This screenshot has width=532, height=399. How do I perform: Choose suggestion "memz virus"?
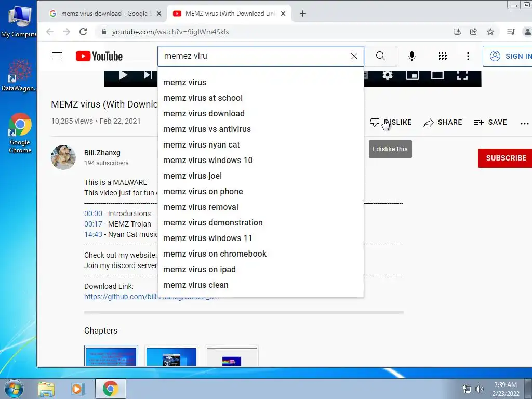point(261,83)
